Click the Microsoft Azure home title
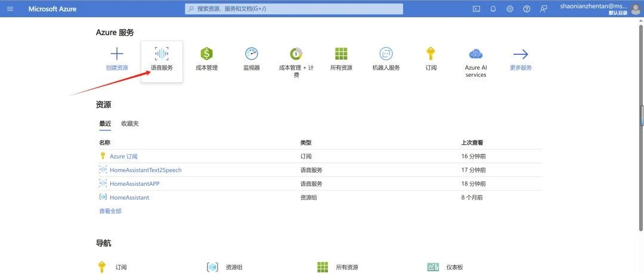The image size is (644, 274). click(x=52, y=8)
